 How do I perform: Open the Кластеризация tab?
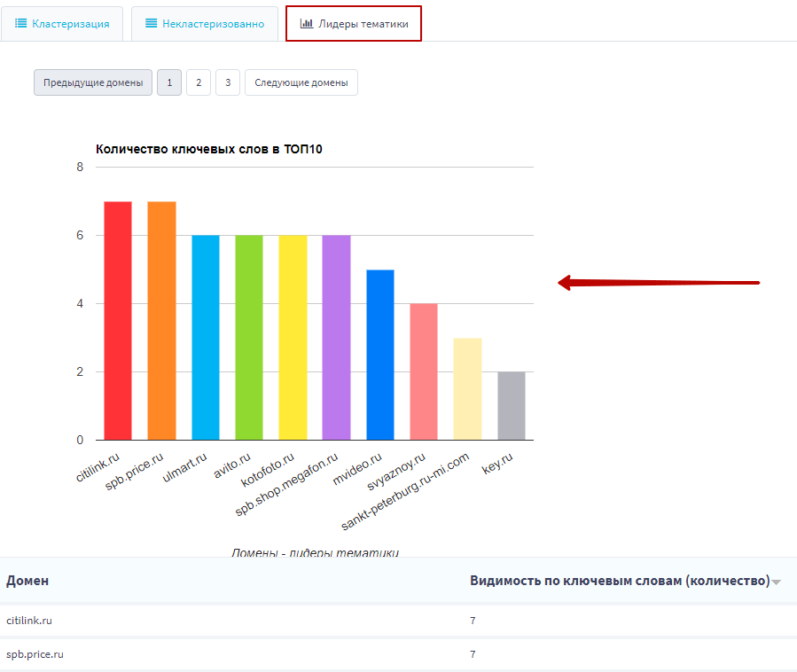coord(62,23)
